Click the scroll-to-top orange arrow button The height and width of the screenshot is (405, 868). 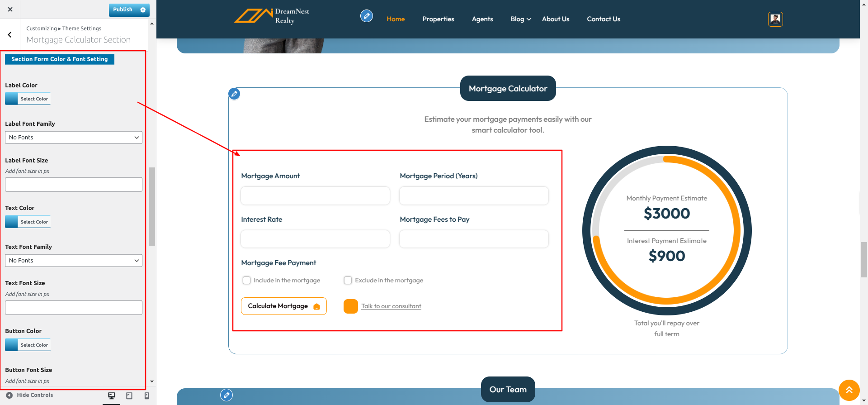(849, 390)
